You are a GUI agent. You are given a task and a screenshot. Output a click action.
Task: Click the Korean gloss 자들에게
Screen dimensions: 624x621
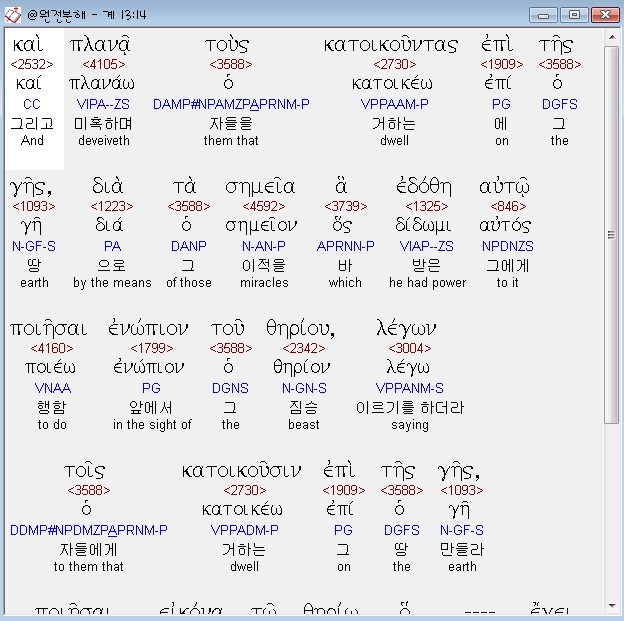(x=88, y=550)
